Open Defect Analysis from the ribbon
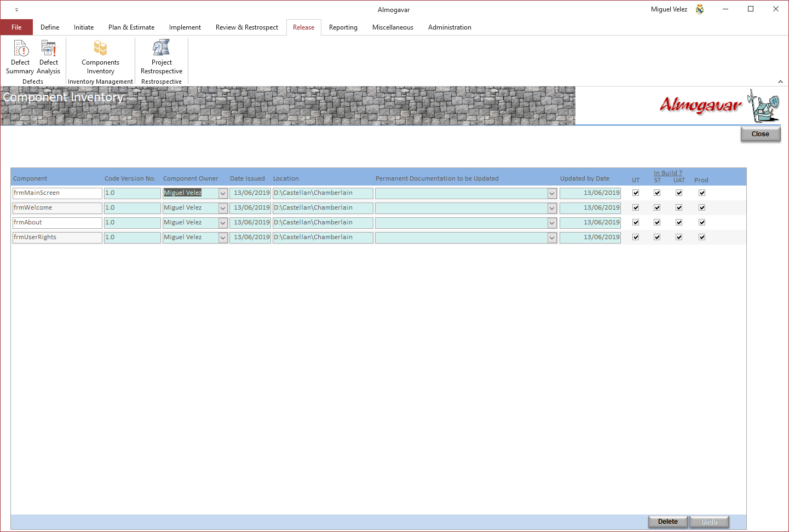The width and height of the screenshot is (789, 532). point(49,57)
